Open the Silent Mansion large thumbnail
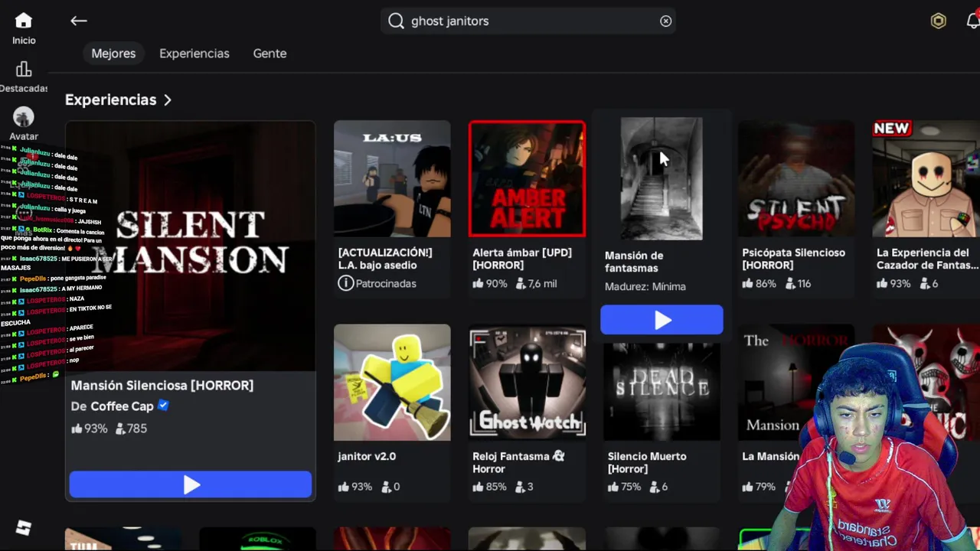 (191, 246)
